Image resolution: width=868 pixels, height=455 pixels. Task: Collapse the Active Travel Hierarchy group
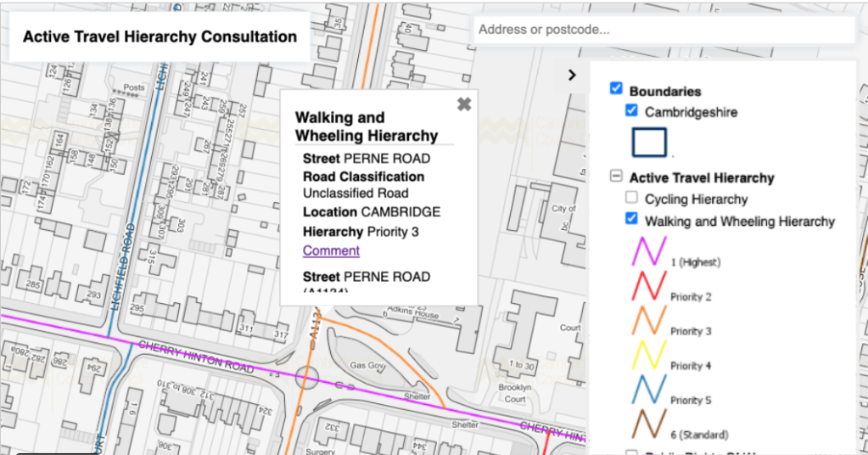[x=616, y=177]
